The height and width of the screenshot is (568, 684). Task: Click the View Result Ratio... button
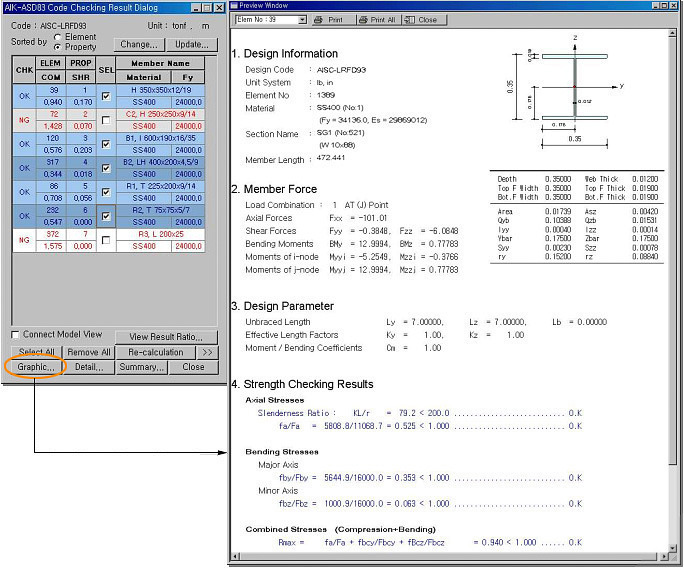(166, 337)
